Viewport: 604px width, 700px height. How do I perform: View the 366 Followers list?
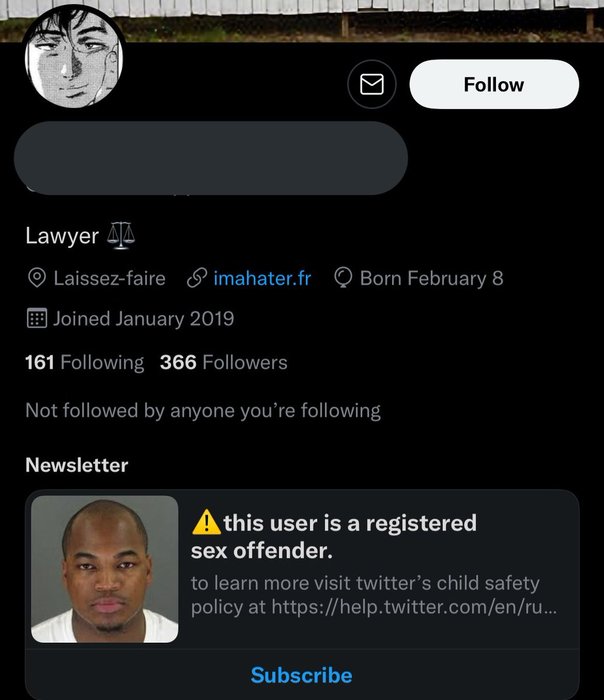[x=223, y=362]
